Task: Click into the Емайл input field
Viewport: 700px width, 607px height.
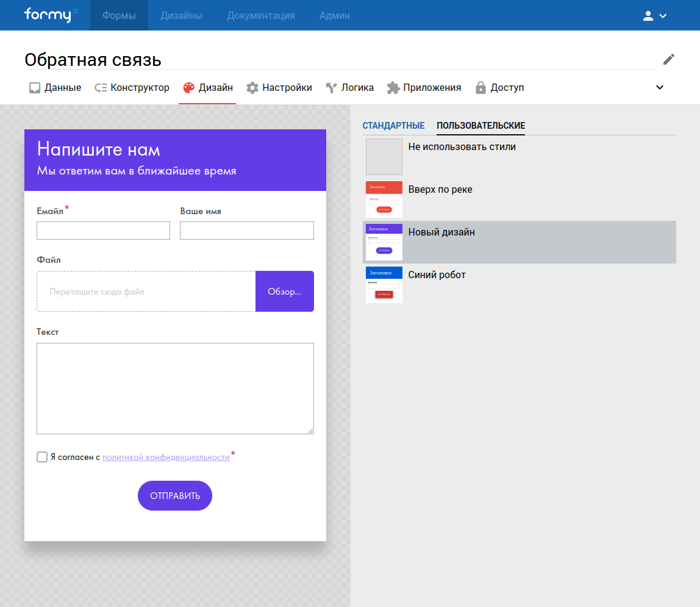Action: pos(103,231)
